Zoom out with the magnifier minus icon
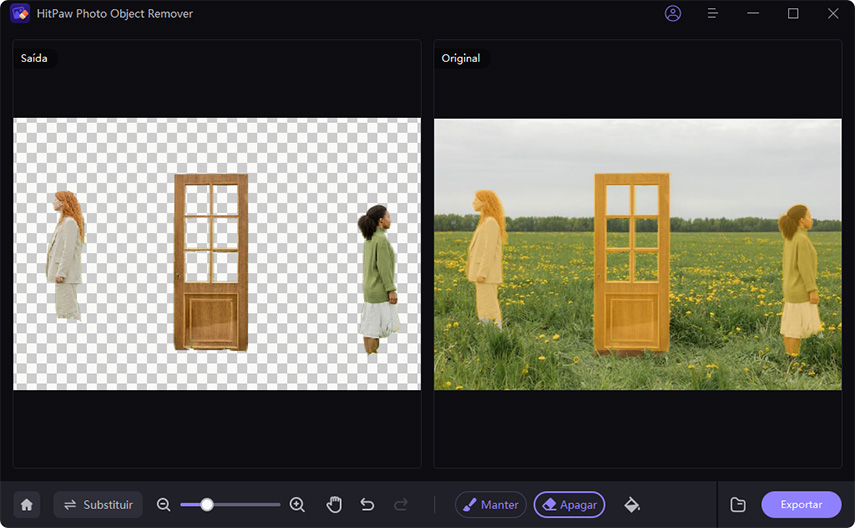855x528 pixels. [164, 505]
